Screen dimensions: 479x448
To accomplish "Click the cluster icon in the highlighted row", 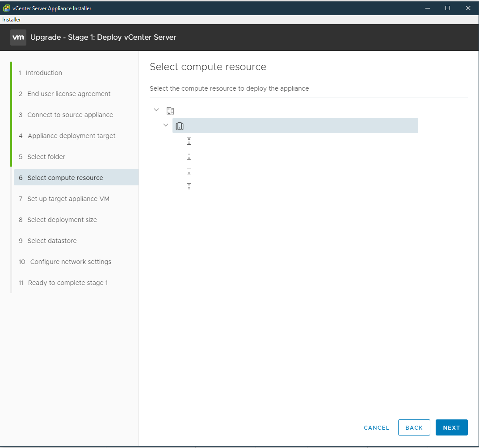I will coord(180,126).
